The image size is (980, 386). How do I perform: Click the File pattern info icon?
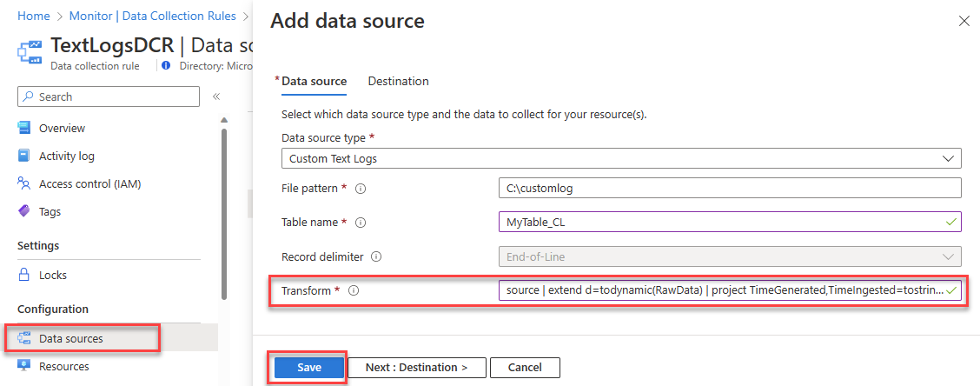[361, 188]
